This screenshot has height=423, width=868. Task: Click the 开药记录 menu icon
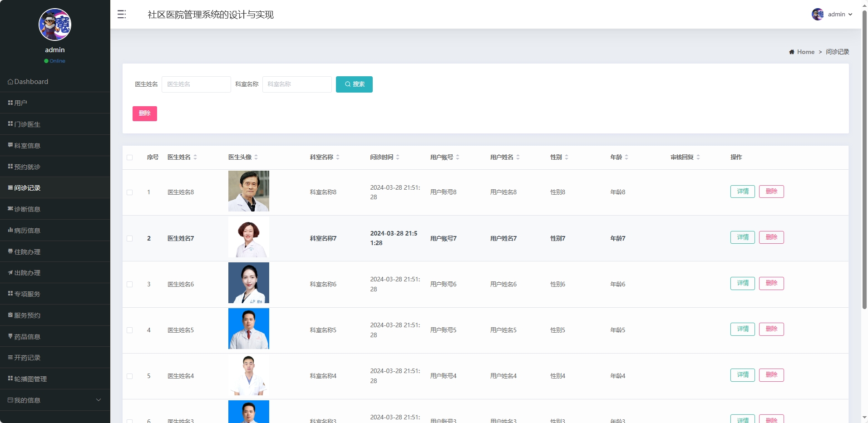(x=10, y=358)
